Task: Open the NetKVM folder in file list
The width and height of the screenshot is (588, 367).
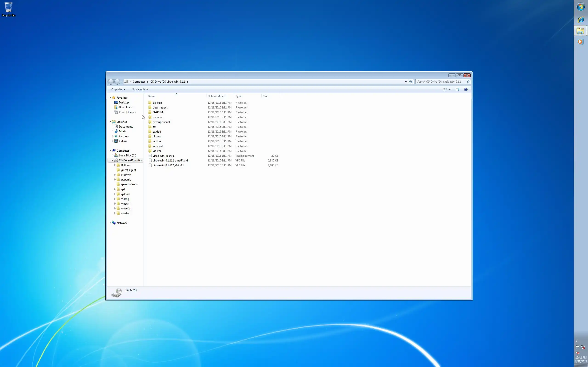Action: 158,112
